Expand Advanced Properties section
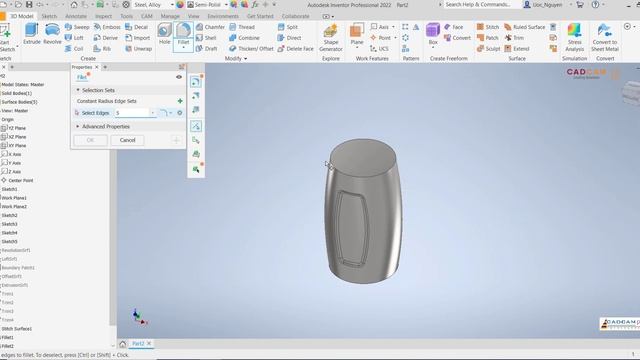This screenshot has height=360, width=640. coord(78,127)
